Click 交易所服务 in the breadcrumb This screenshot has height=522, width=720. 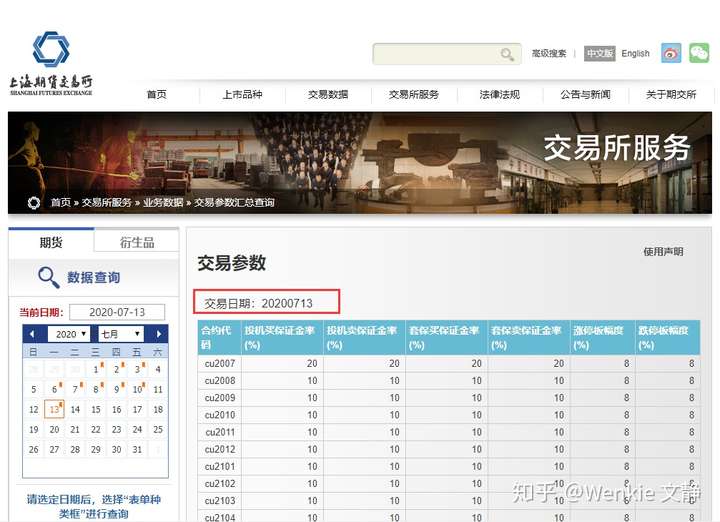point(107,202)
